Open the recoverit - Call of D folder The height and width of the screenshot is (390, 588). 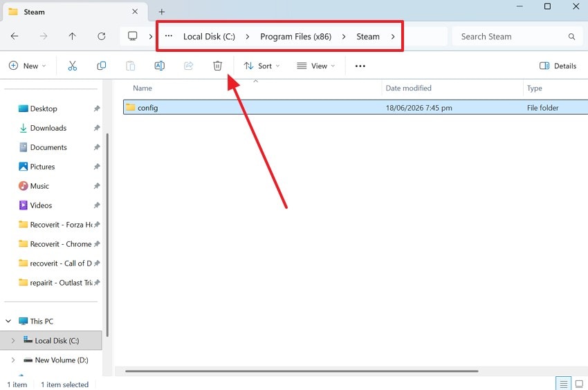55,263
